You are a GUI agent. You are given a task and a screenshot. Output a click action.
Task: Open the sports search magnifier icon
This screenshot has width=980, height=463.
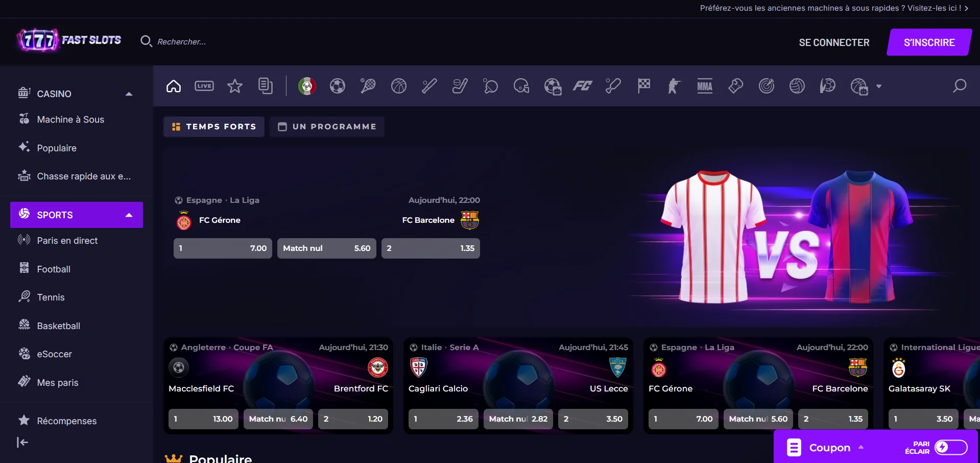960,86
